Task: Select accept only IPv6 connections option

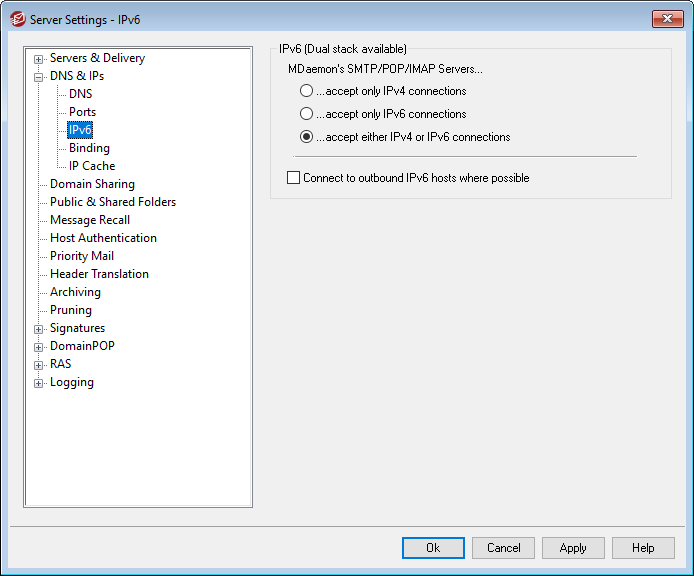Action: pyautogui.click(x=307, y=115)
